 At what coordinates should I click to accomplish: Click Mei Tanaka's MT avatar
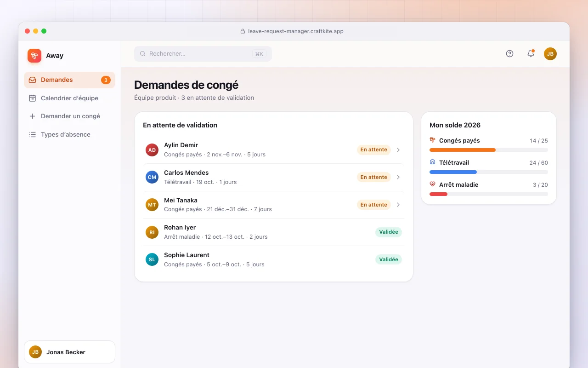(152, 205)
